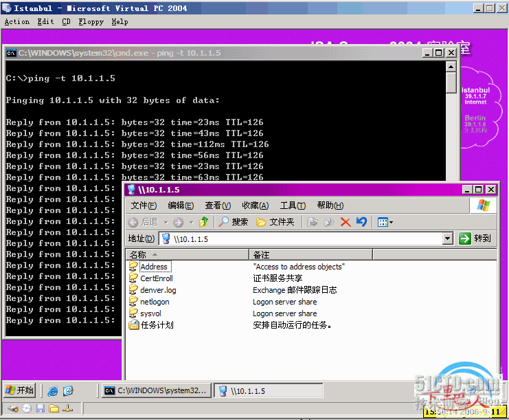This screenshot has width=509, height=420.
Task: Open the 查看(V) menu
Action: pos(218,206)
